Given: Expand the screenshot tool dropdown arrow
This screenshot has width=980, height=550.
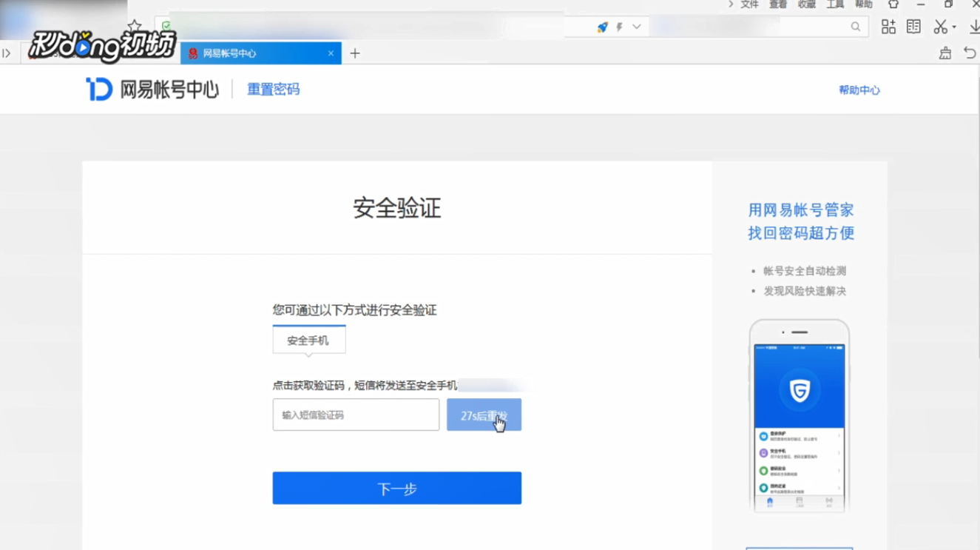Looking at the screenshot, I should pyautogui.click(x=954, y=27).
